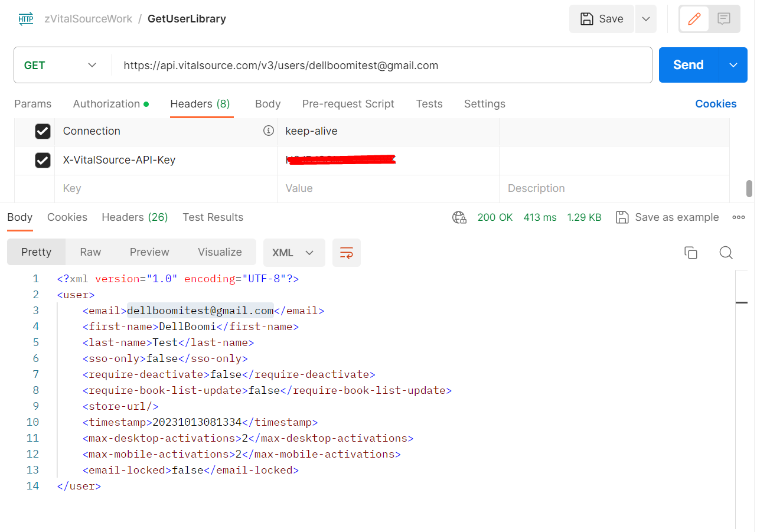The image size is (757, 532).
Task: Click the DellBoomi first-name value
Action: tap(187, 327)
